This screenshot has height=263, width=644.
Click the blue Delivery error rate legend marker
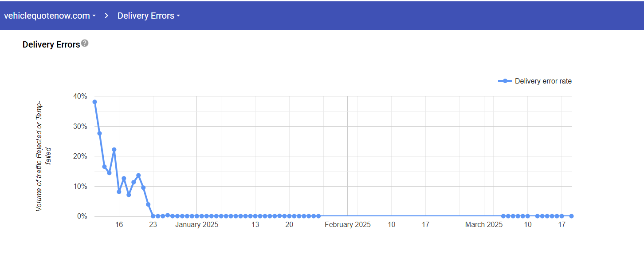coord(505,81)
